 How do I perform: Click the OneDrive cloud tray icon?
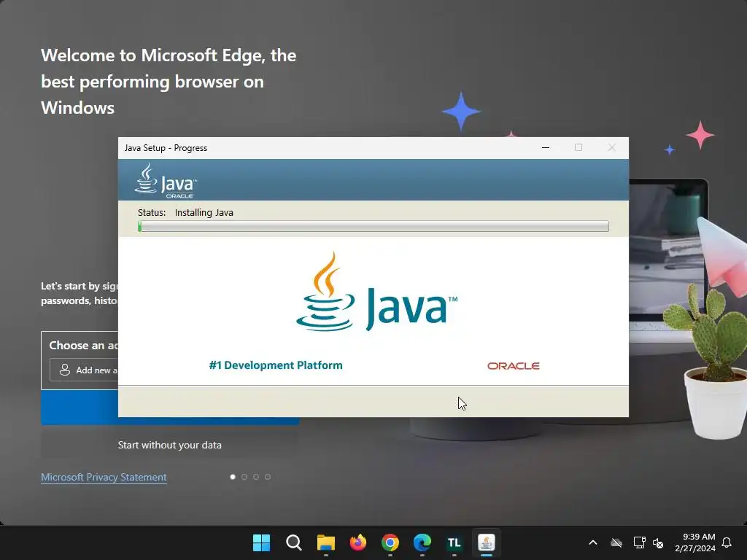click(x=616, y=542)
